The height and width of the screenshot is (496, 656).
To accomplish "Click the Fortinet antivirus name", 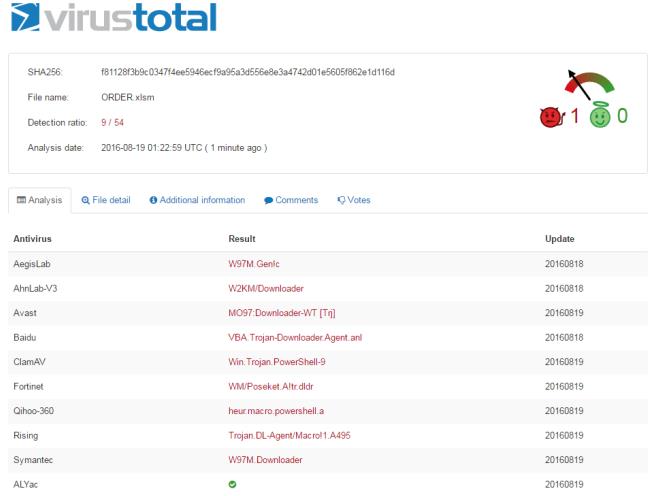I will click(x=28, y=386).
